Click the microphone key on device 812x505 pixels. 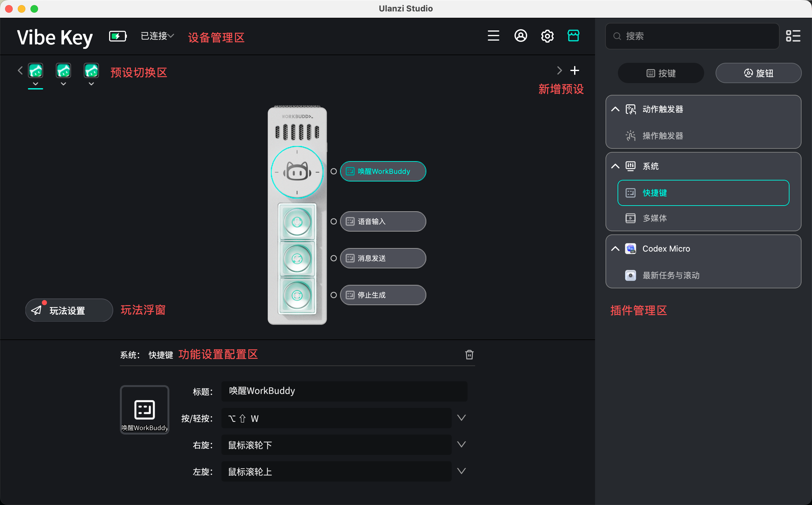(297, 222)
